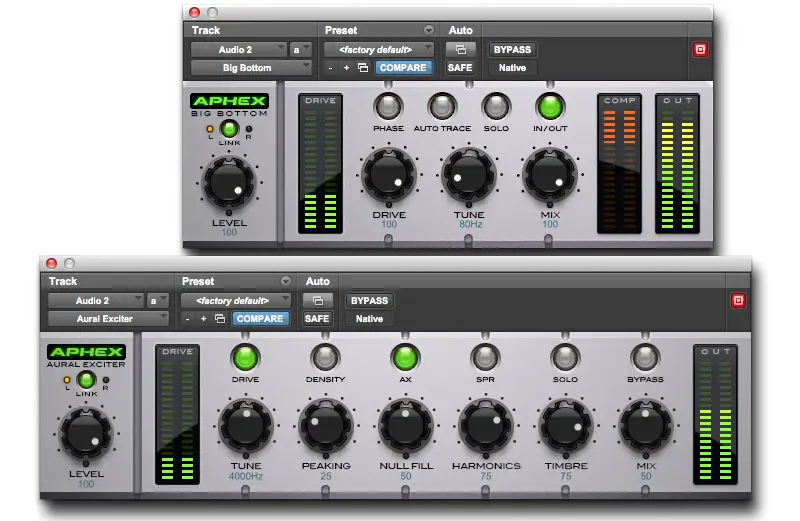Click the Null Fill knob

point(406,427)
